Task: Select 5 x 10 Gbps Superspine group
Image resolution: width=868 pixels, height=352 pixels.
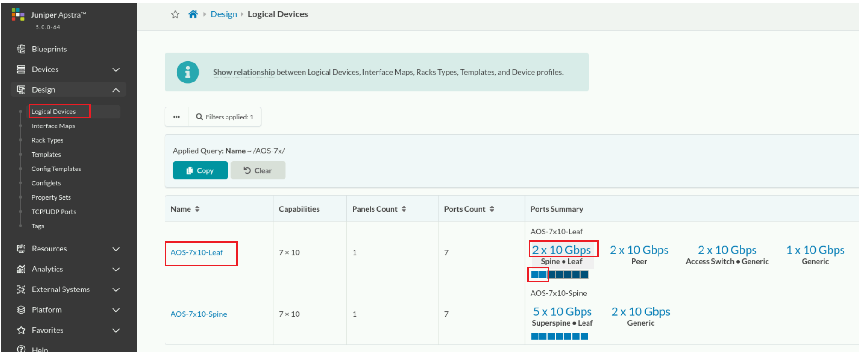Action: tap(562, 316)
